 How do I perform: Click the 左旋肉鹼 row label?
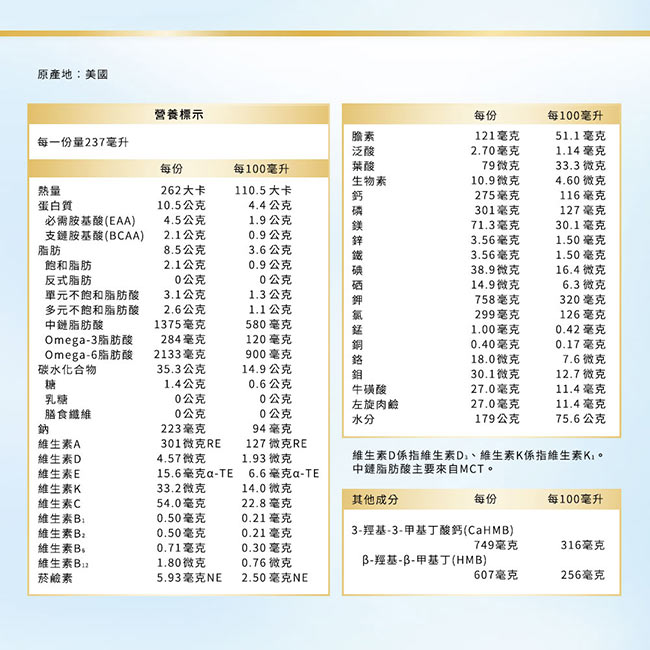click(x=374, y=404)
